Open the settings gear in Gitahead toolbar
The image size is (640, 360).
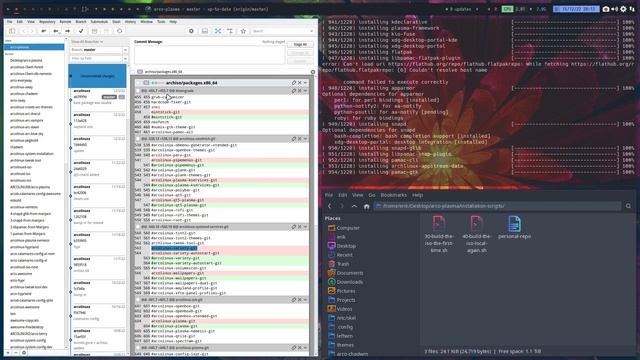pos(191,31)
